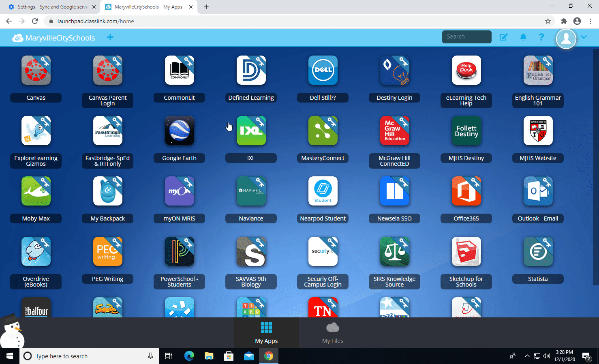Viewport: 599px width, 364px height.
Task: Click the Windows taskbar search box
Action: pyautogui.click(x=89, y=356)
